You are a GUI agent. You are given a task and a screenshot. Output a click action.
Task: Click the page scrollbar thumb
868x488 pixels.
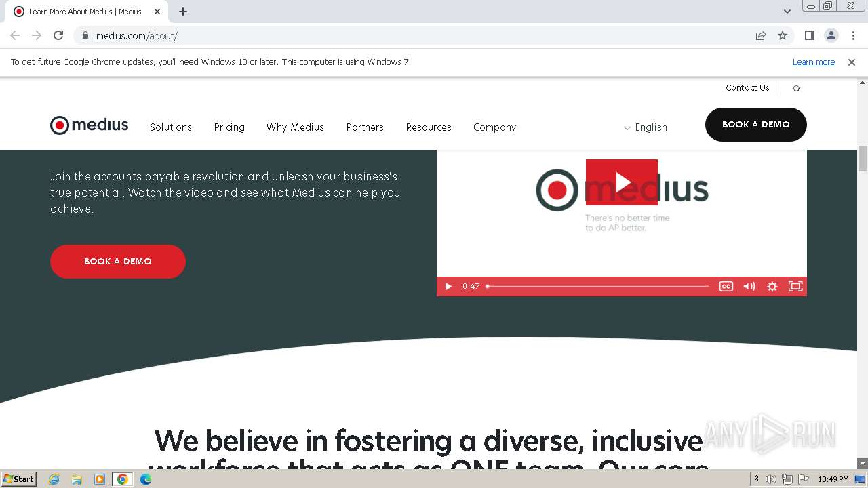[x=863, y=159]
